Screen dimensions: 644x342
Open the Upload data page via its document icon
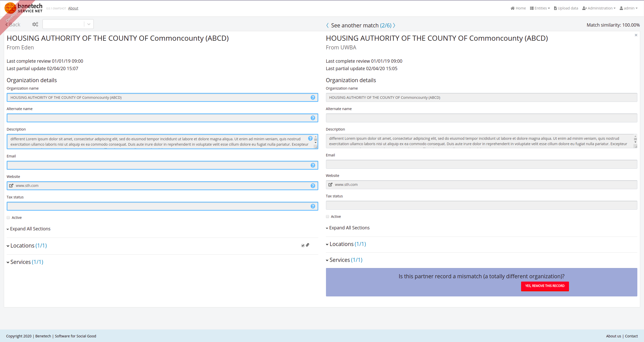(x=555, y=8)
